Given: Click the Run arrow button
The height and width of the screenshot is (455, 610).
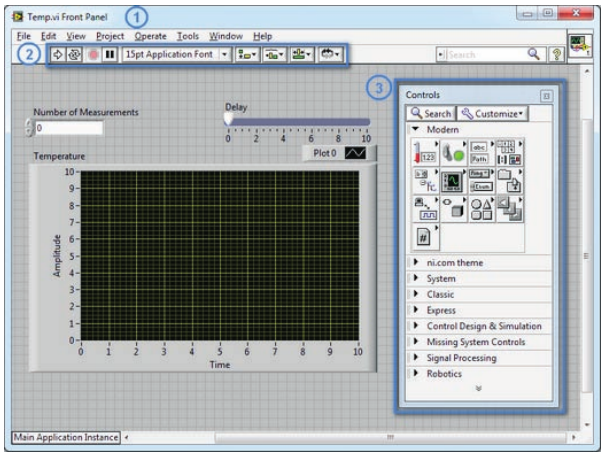Looking at the screenshot, I should [x=58, y=54].
